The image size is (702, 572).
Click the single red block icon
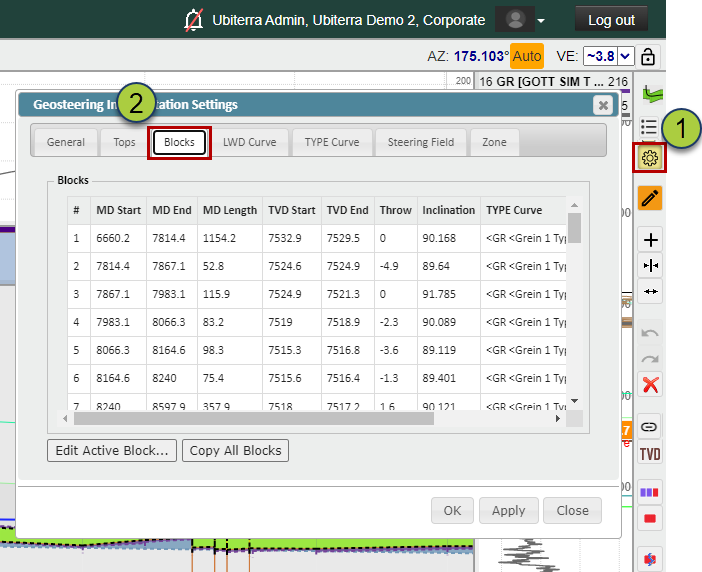(649, 519)
